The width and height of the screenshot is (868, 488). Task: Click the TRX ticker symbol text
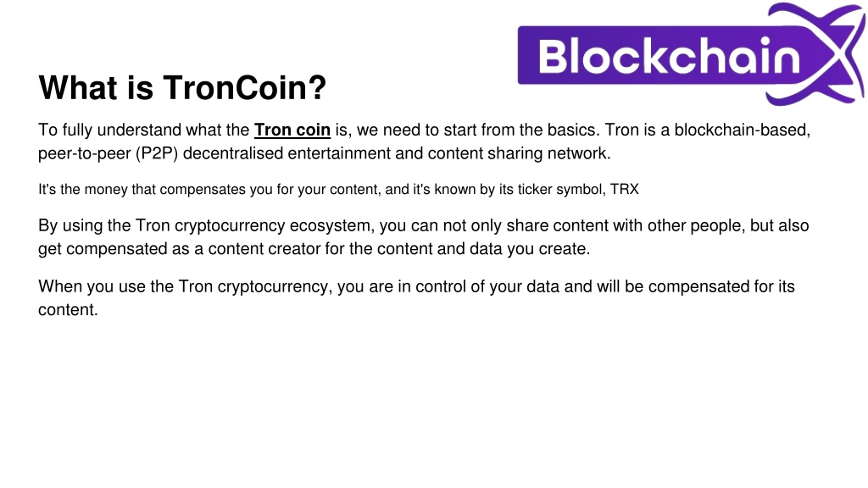625,189
